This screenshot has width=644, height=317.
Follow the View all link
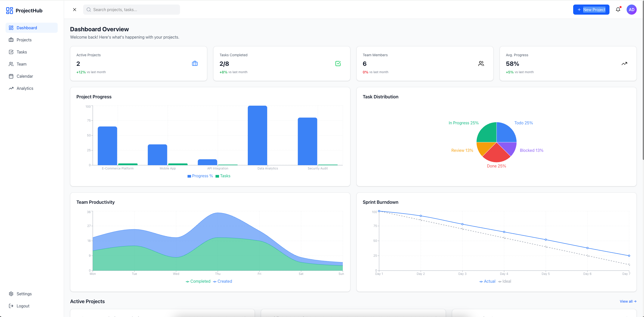[628, 301]
